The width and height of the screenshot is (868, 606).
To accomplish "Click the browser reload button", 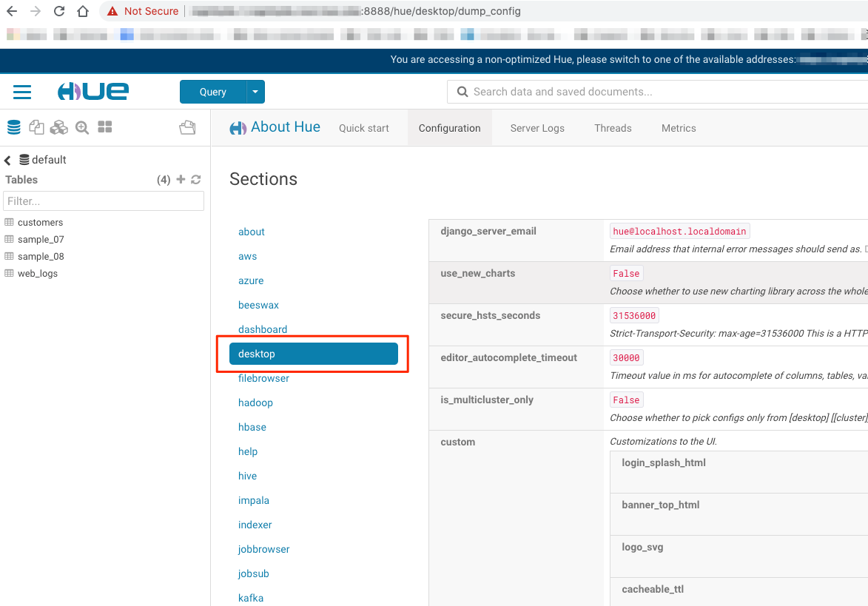I will coord(59,11).
